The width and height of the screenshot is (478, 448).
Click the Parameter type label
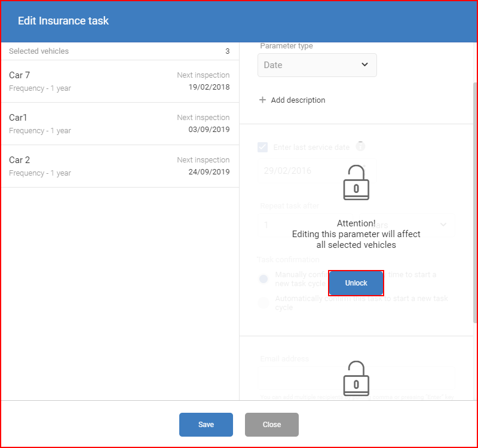click(x=286, y=46)
